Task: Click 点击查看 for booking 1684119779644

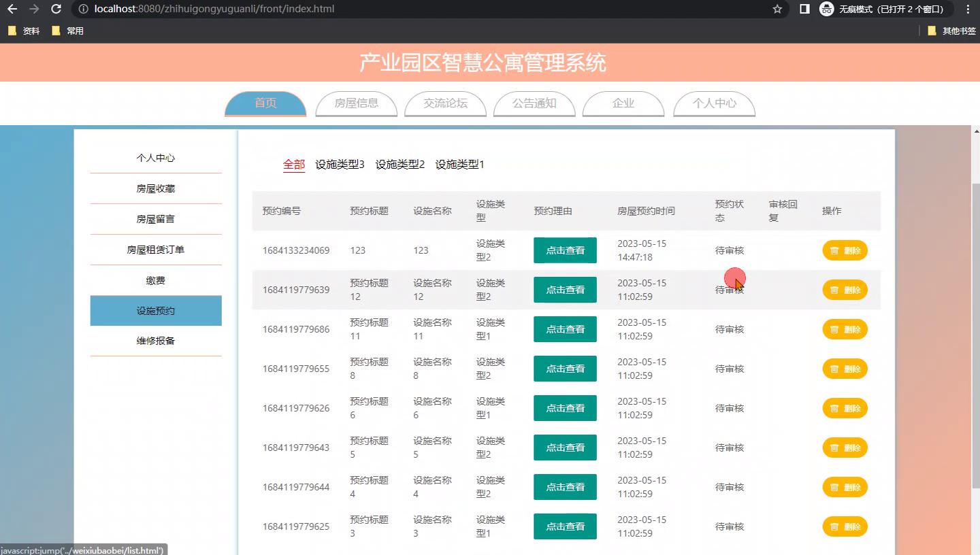Action: click(565, 487)
